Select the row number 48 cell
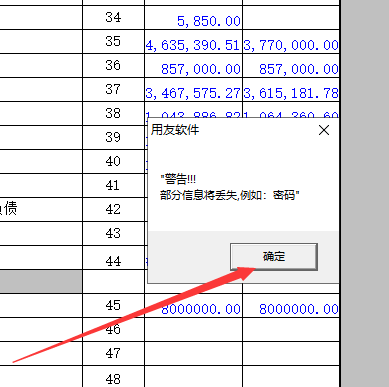Image resolution: width=389 pixels, height=387 pixels. click(113, 377)
